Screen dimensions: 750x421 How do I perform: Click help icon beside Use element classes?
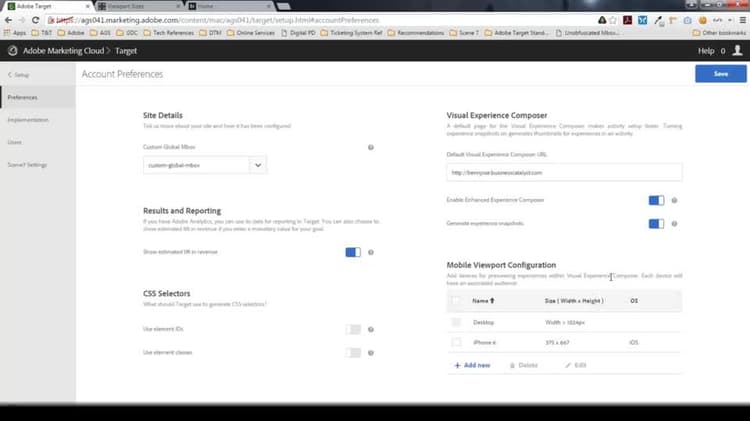click(371, 353)
